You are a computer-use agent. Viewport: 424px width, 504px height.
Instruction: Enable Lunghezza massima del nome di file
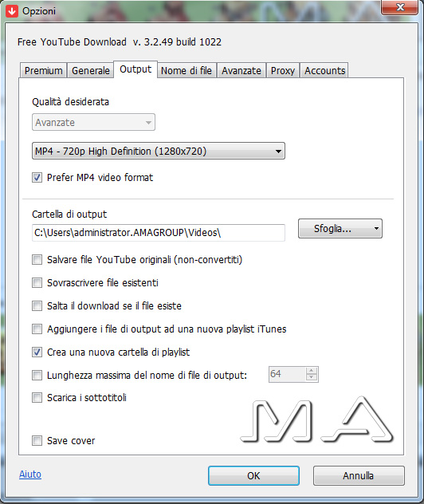coord(37,375)
